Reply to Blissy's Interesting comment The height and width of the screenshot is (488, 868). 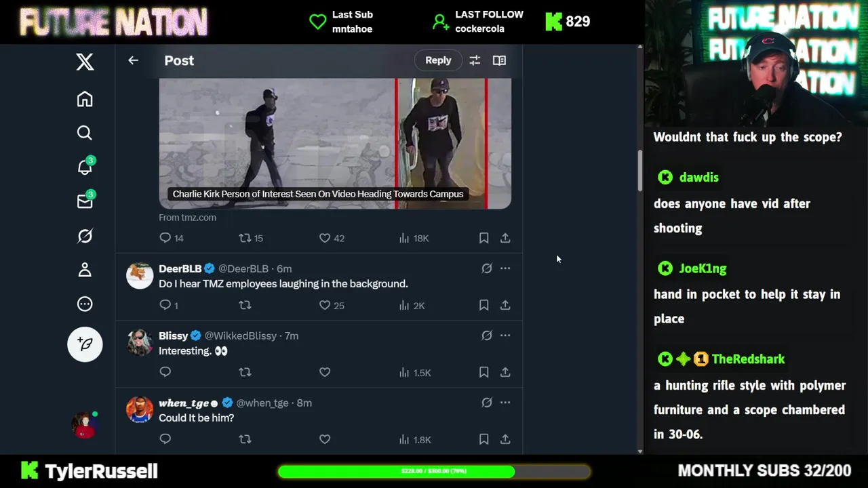coord(165,372)
